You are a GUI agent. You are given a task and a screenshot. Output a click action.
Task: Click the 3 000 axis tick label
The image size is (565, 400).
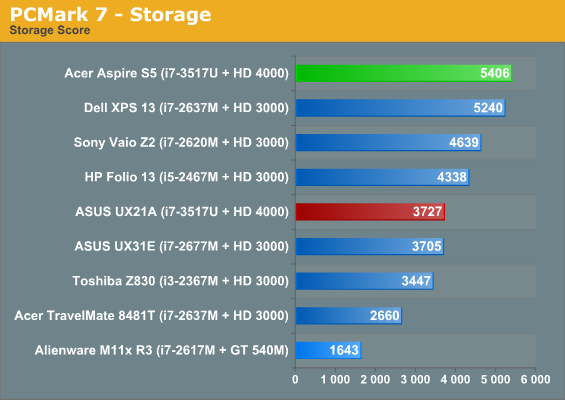coord(415,379)
